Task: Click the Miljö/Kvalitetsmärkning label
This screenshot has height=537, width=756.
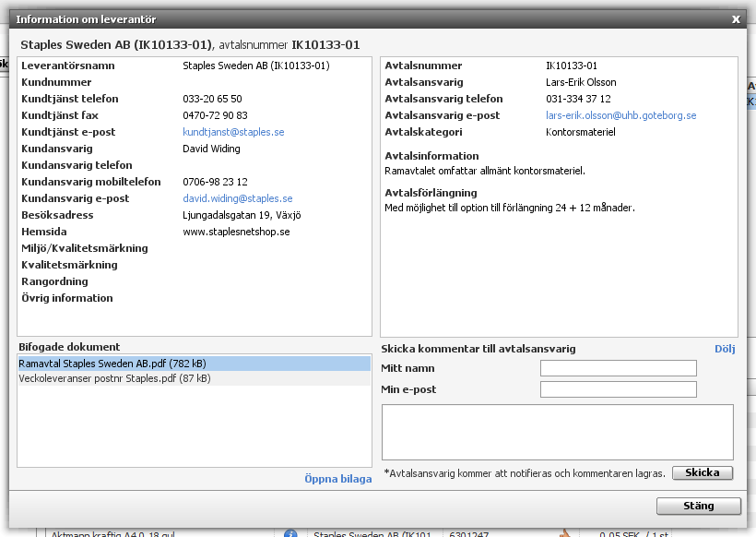Action: click(x=85, y=248)
